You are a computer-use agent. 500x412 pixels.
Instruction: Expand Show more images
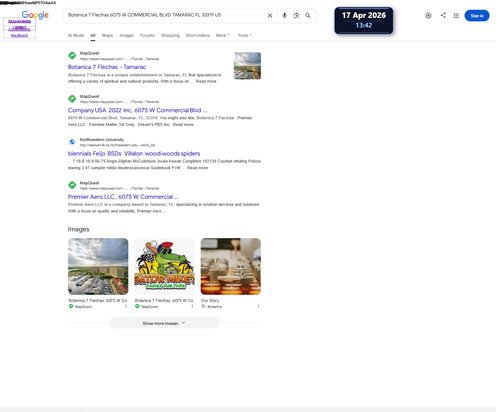164,323
